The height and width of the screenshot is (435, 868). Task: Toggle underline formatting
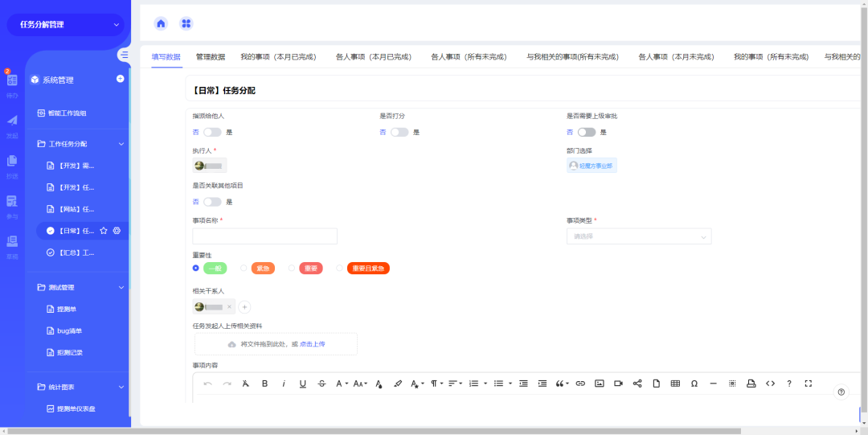tap(303, 384)
